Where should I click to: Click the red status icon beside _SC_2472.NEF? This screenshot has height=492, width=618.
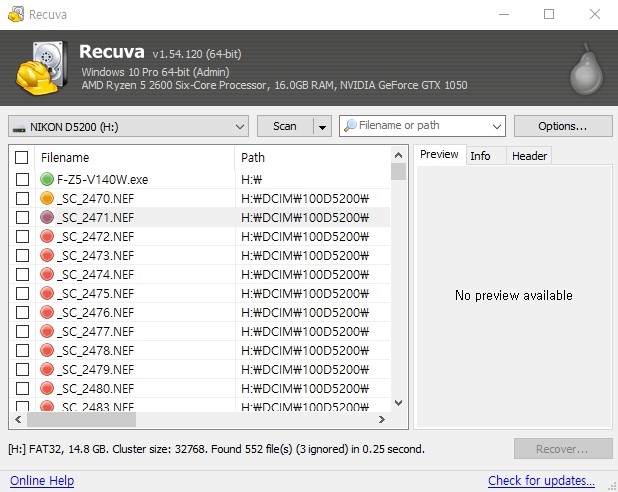47,237
